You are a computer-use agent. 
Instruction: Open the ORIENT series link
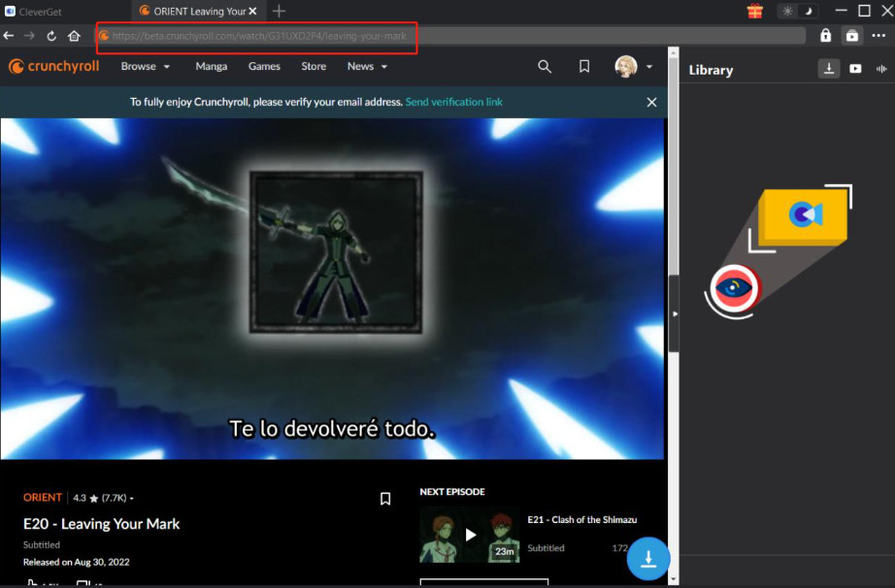point(43,498)
